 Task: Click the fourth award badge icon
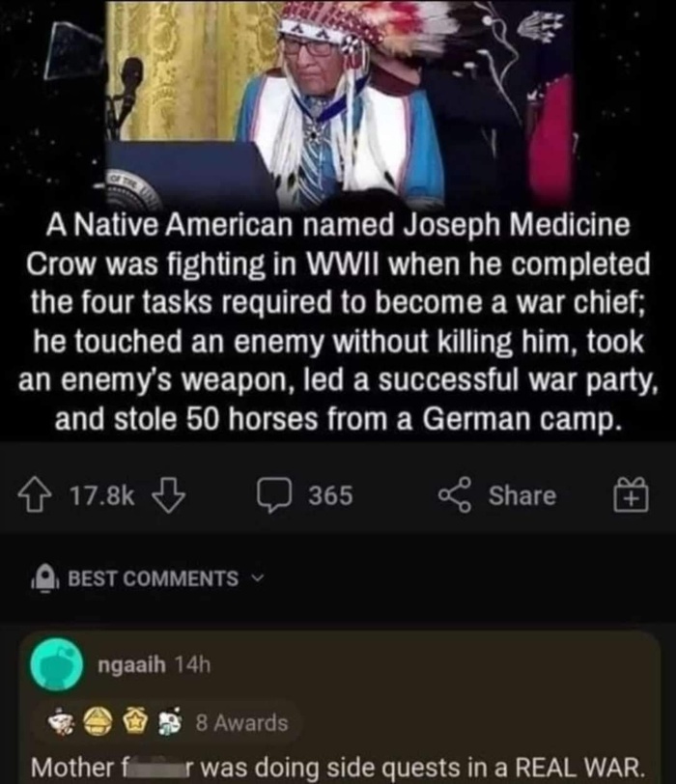pyautogui.click(x=168, y=722)
